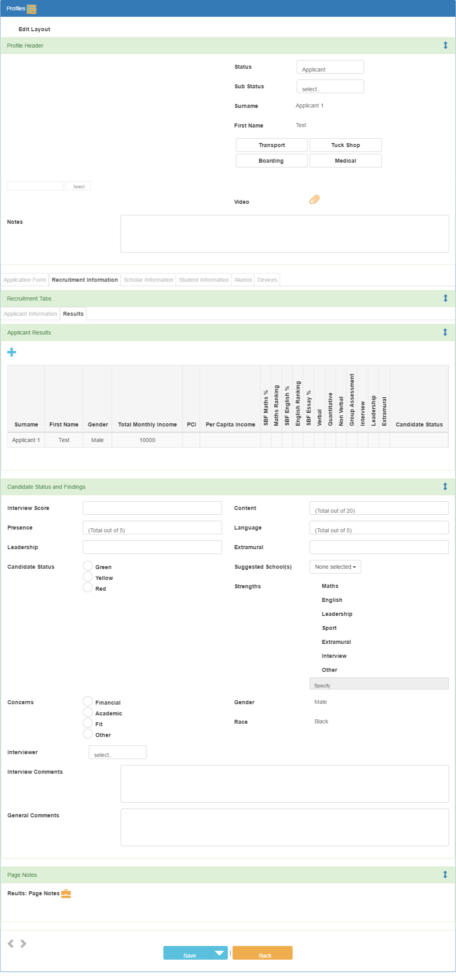Click the Applicant 1 cell in results table
456x980 pixels.
[x=26, y=440]
